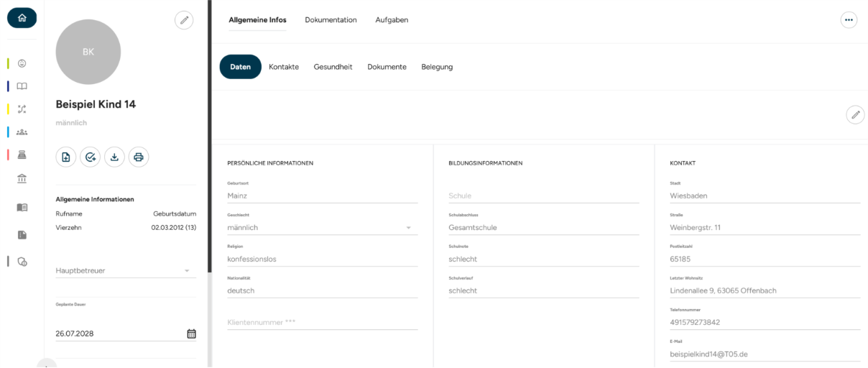This screenshot has width=868, height=368.
Task: Click the Geburtsort field with Mainz
Action: (322, 195)
